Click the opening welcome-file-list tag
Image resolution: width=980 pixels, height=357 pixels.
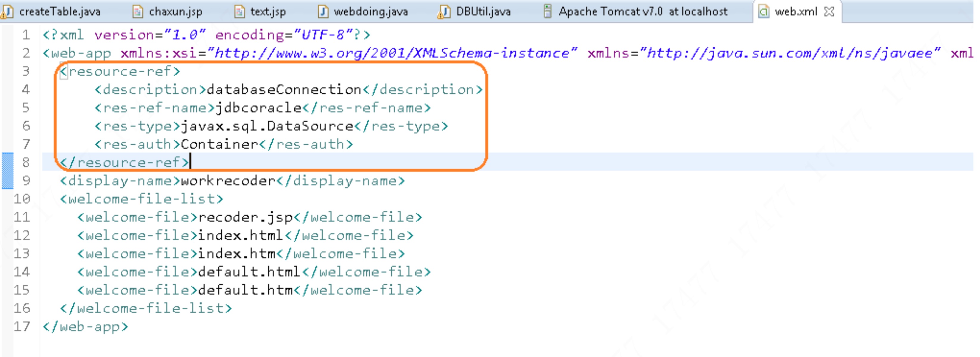click(x=141, y=199)
